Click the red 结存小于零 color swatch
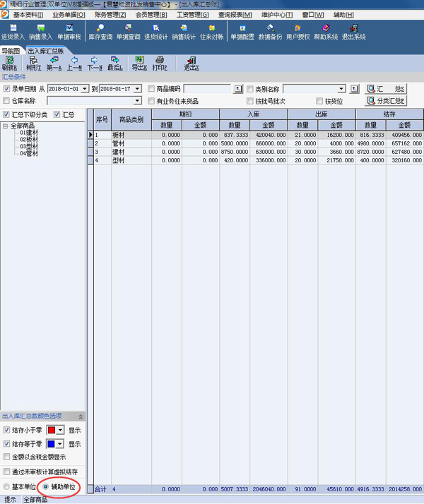 52,429
